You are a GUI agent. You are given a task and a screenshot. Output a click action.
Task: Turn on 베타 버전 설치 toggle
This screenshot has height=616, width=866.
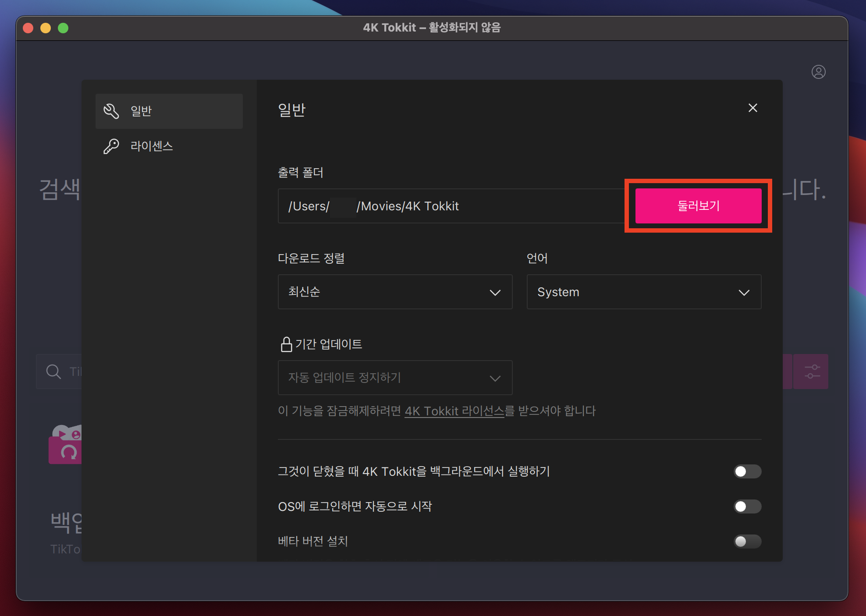click(x=747, y=542)
